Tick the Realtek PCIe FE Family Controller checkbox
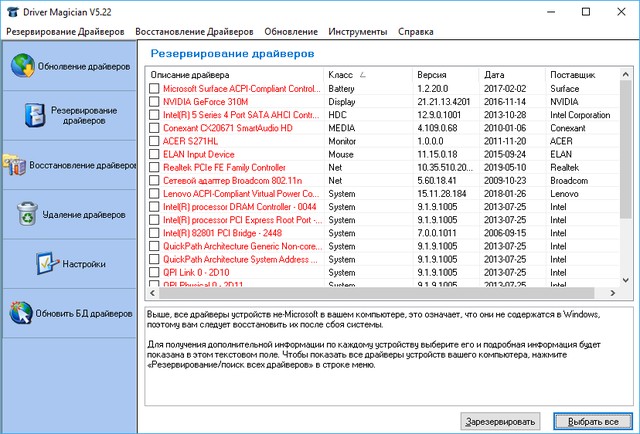 point(154,167)
